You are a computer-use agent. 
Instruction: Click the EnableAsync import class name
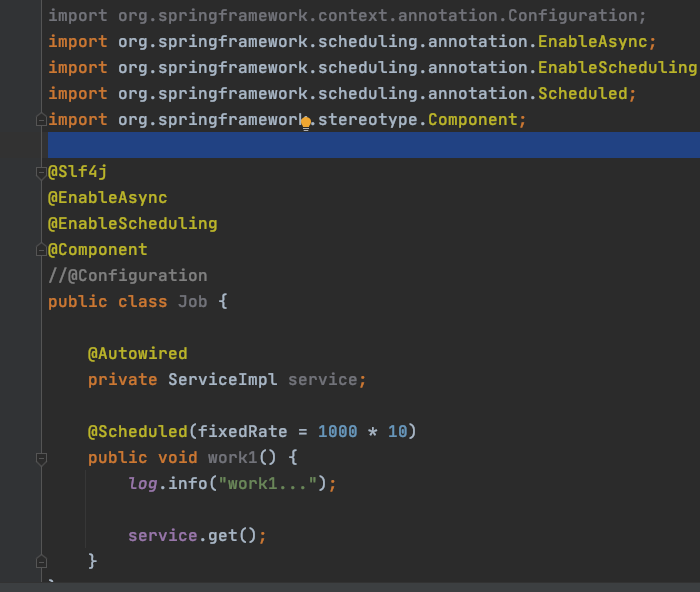[592, 42]
